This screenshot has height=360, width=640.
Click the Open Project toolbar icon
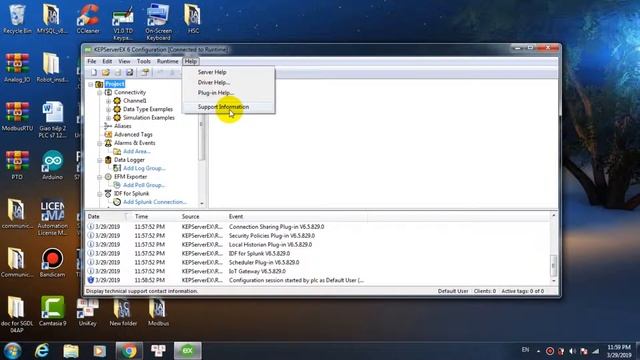point(106,73)
